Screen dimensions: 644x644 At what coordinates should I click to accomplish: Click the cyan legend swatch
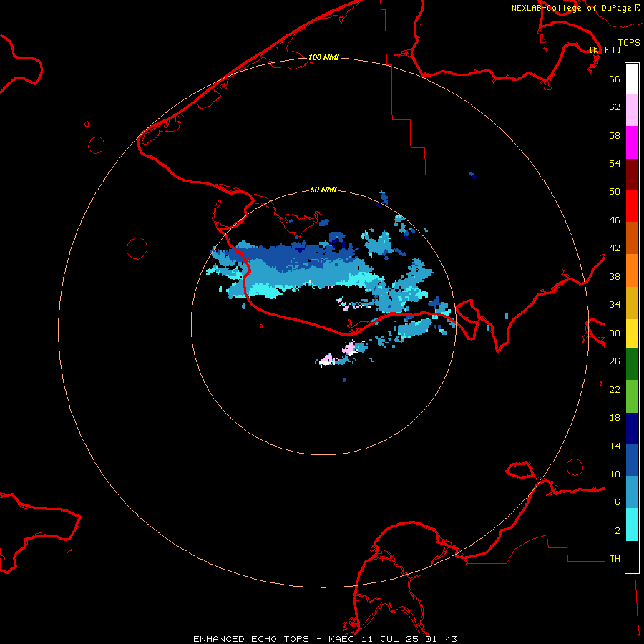tap(632, 525)
